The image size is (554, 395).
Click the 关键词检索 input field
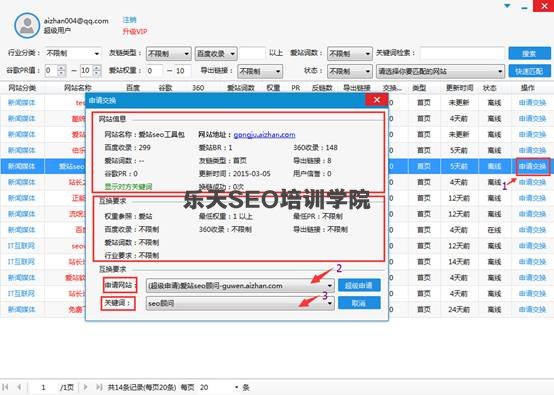click(462, 53)
